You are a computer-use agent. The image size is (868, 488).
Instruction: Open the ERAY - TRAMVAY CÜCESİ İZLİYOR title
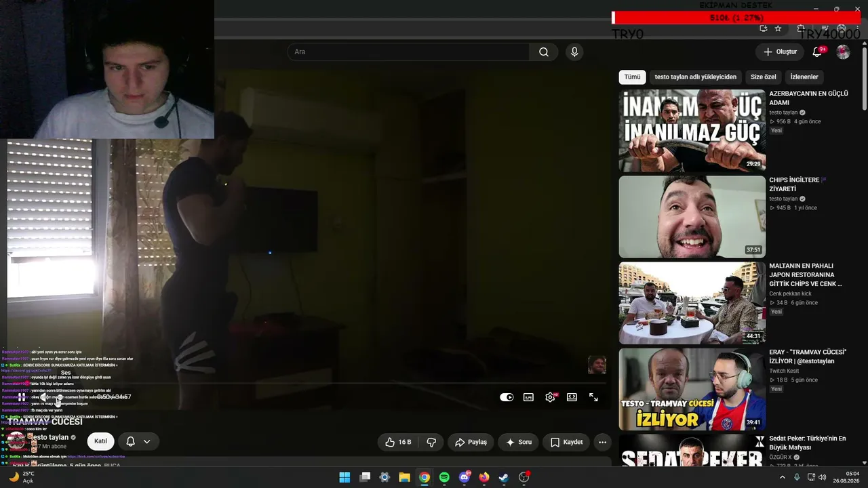(808, 357)
